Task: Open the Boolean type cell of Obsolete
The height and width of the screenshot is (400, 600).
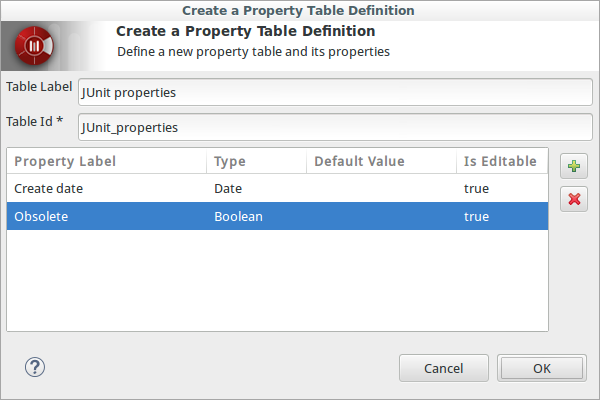Action: 238,217
